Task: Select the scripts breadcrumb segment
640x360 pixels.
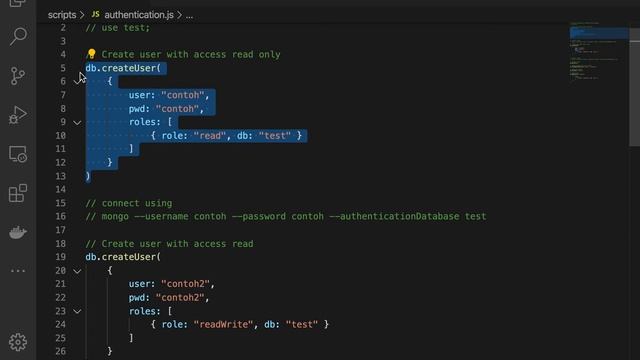Action: click(x=62, y=15)
